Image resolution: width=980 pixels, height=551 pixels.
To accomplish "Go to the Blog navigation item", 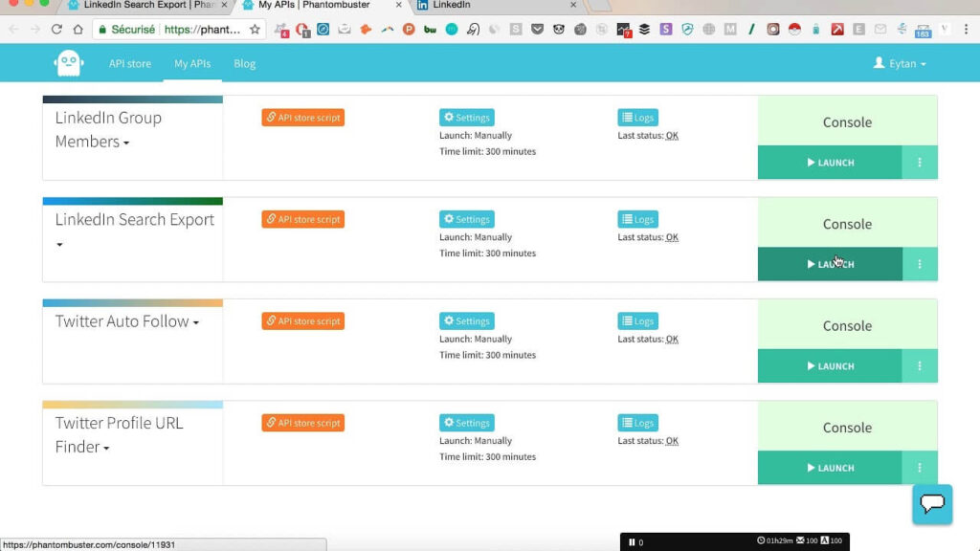I will point(244,64).
